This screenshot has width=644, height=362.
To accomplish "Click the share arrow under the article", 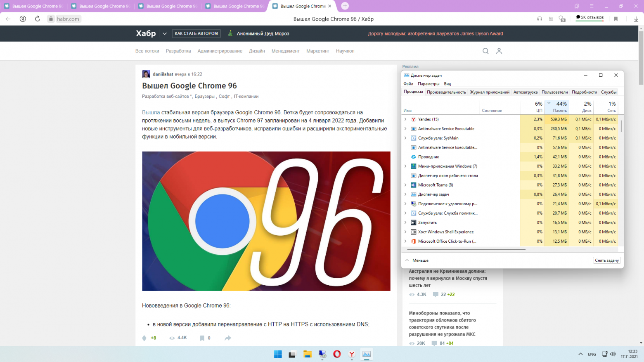I will [x=227, y=338].
